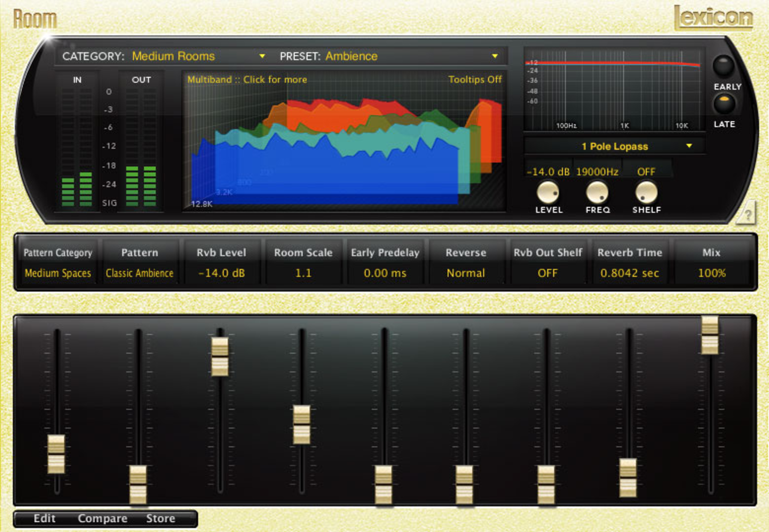
Task: Click the Reverse Normal value
Action: [x=466, y=273]
